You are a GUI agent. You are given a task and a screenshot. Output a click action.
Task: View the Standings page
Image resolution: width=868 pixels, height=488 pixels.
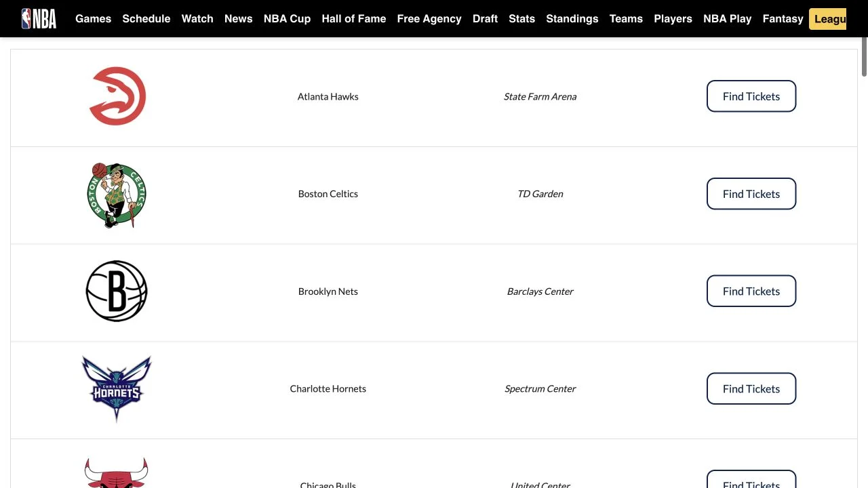point(572,18)
